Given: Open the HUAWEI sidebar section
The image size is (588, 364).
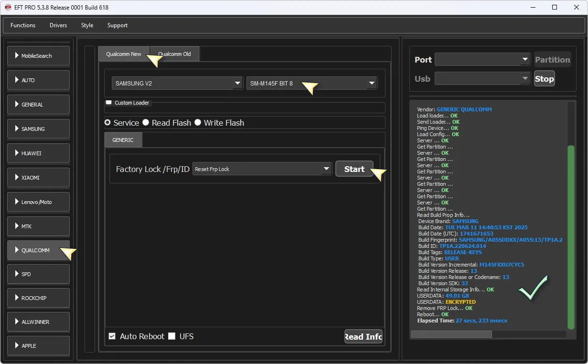Looking at the screenshot, I should 38,153.
